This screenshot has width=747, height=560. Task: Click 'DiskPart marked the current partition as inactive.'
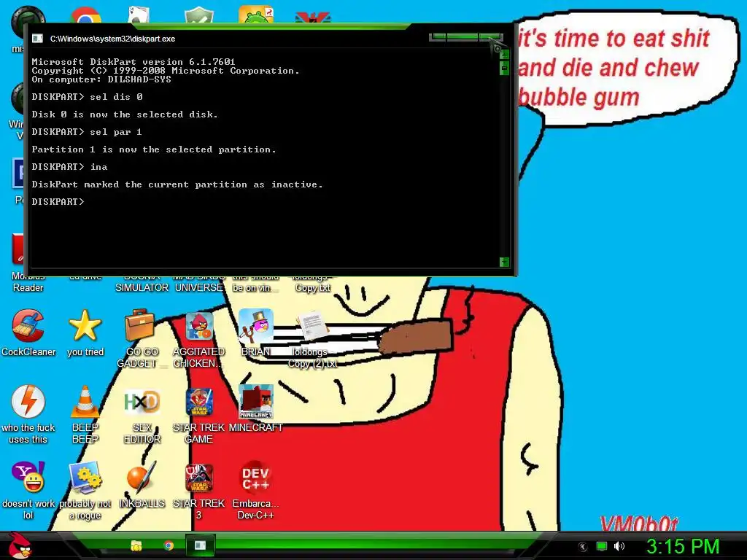[x=177, y=184]
